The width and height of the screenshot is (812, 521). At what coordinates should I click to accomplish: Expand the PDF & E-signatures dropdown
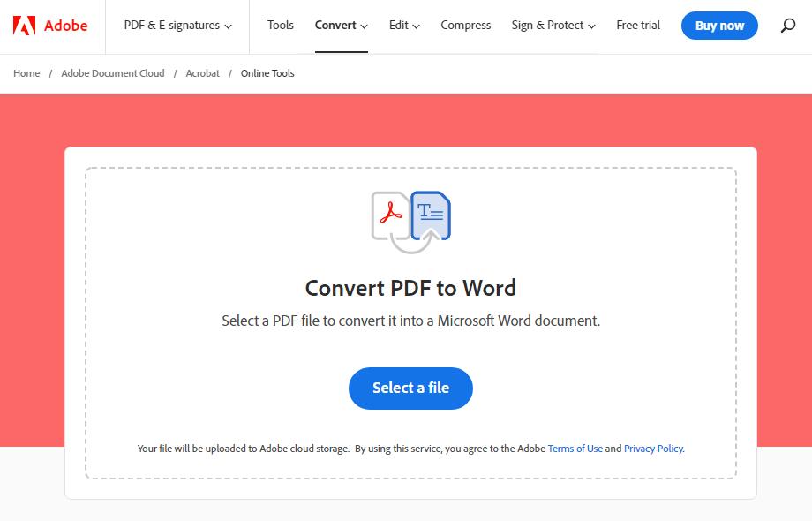(177, 26)
